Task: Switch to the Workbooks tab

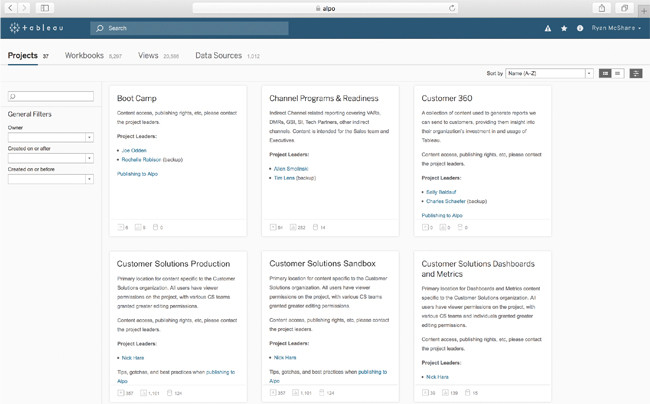Action: 84,56
